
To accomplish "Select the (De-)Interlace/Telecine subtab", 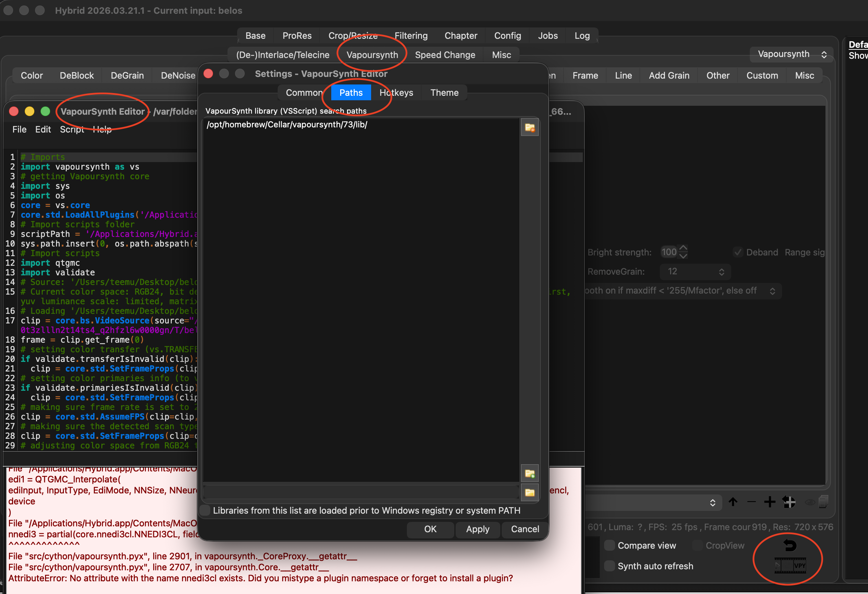I will pyautogui.click(x=283, y=55).
